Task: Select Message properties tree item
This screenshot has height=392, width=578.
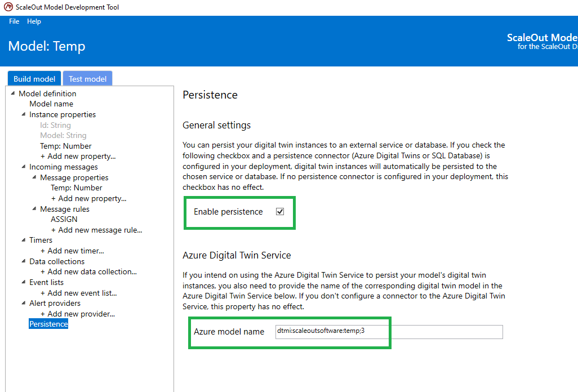Action: click(x=74, y=177)
